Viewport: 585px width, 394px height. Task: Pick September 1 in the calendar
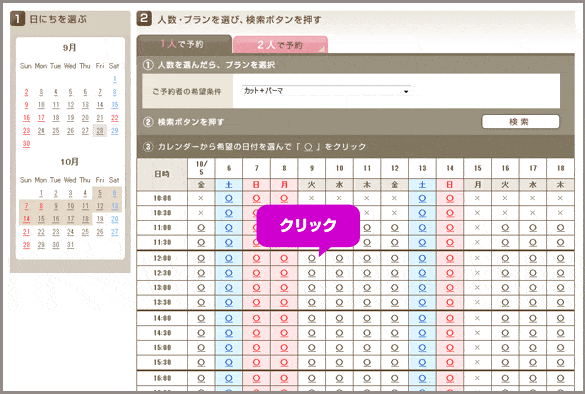[115, 79]
